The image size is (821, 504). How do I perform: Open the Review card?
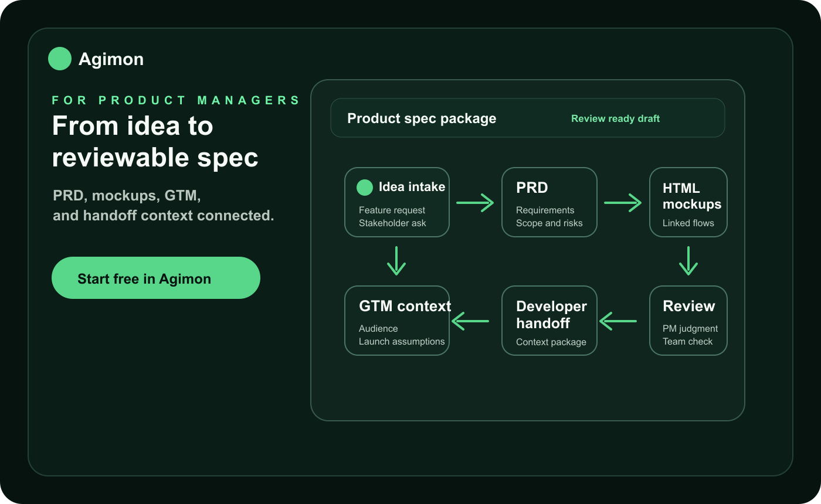[x=688, y=321]
